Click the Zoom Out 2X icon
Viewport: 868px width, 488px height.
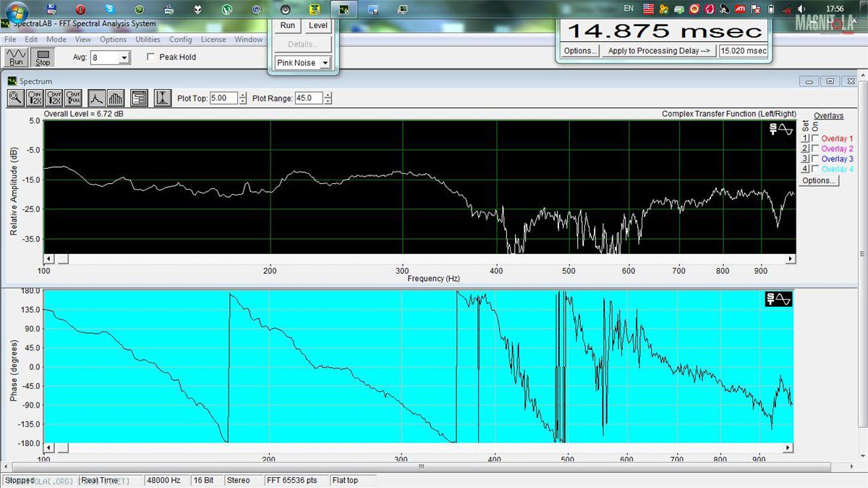[x=54, y=98]
